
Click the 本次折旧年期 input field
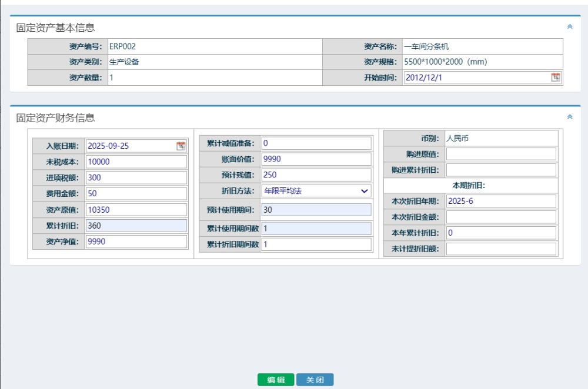(500, 202)
